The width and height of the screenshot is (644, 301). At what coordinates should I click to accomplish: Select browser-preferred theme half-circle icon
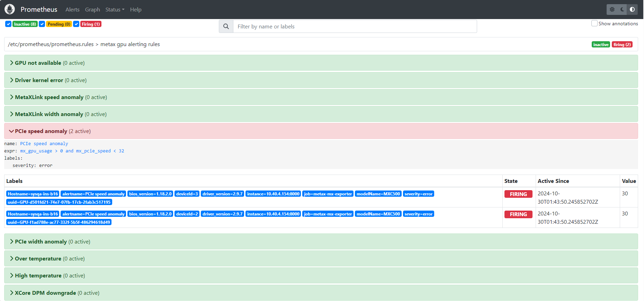[x=632, y=9]
